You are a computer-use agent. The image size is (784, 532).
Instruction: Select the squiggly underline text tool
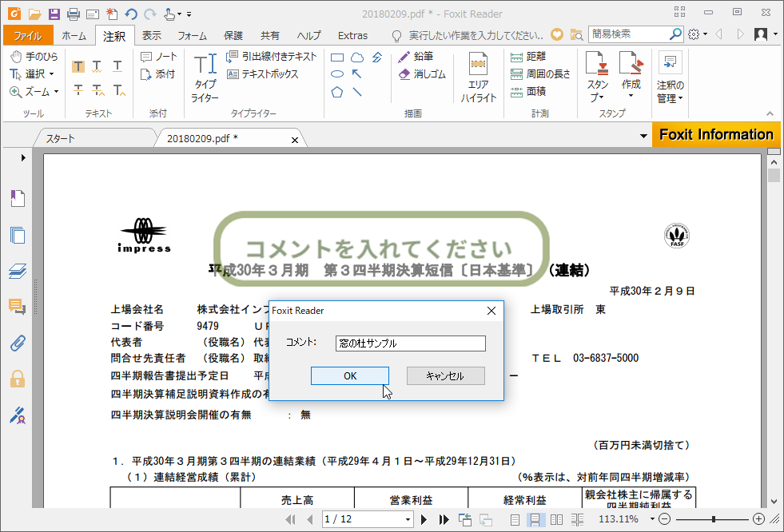[x=97, y=66]
